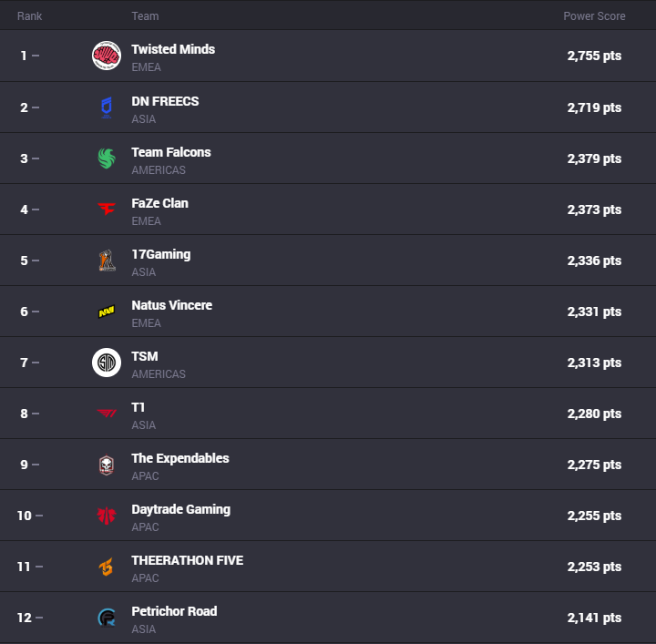Open the THEERATHON FIVE orange logo
656x644 pixels.
pos(107,567)
